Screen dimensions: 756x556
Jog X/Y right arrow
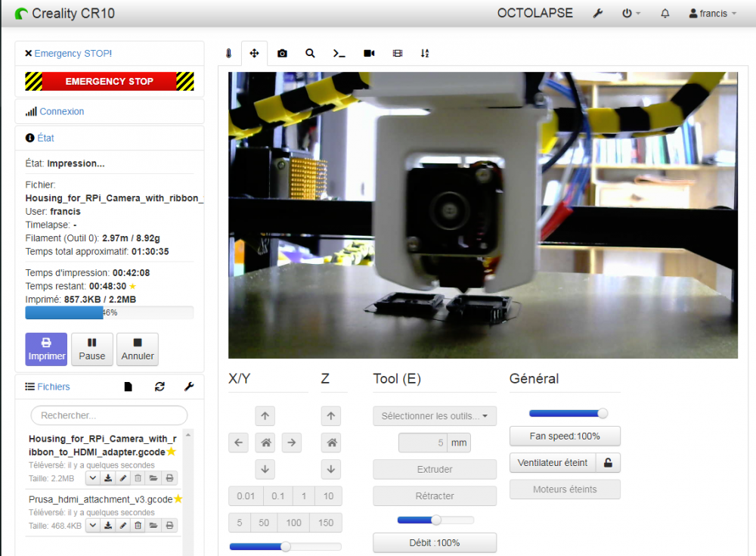(292, 443)
